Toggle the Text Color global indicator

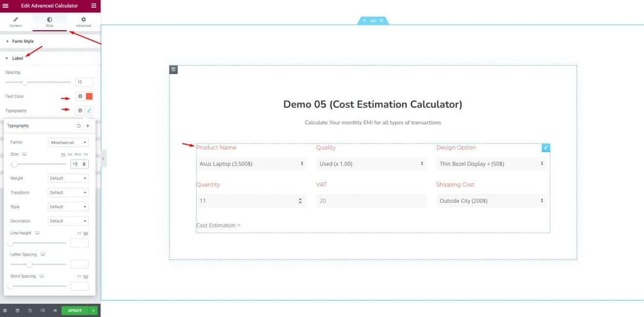[80, 96]
